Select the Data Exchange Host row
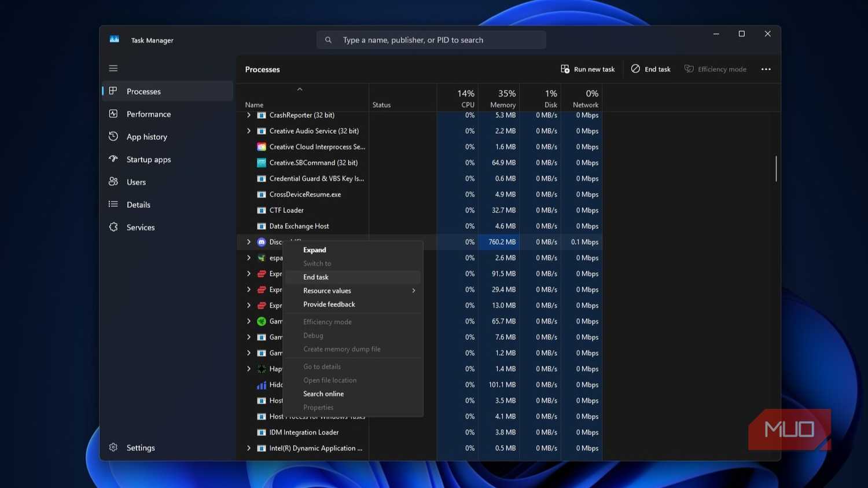868x488 pixels. click(420, 226)
